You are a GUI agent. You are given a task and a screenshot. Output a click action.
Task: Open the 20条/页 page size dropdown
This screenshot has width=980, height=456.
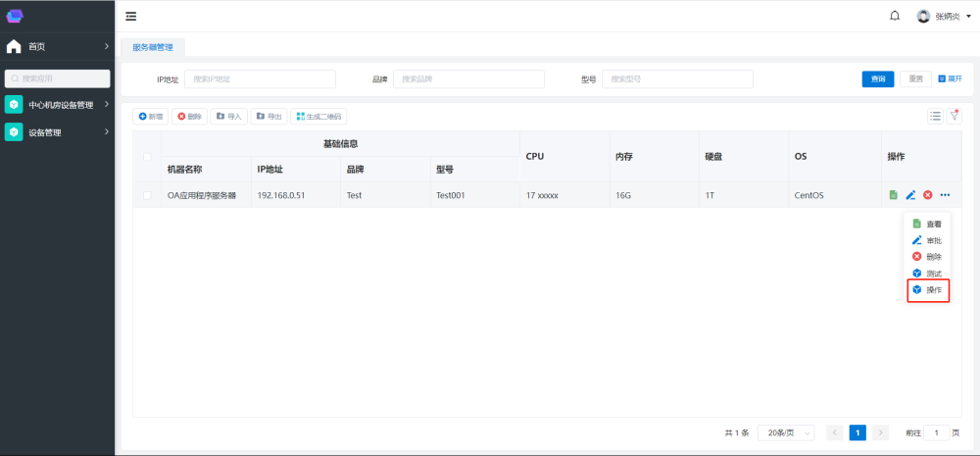point(786,432)
